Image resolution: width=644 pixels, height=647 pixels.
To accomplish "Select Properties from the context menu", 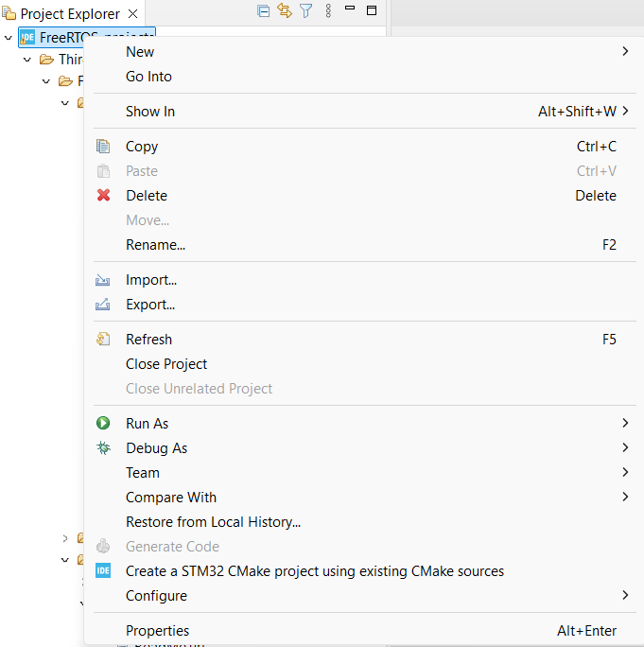I will pos(157,631).
